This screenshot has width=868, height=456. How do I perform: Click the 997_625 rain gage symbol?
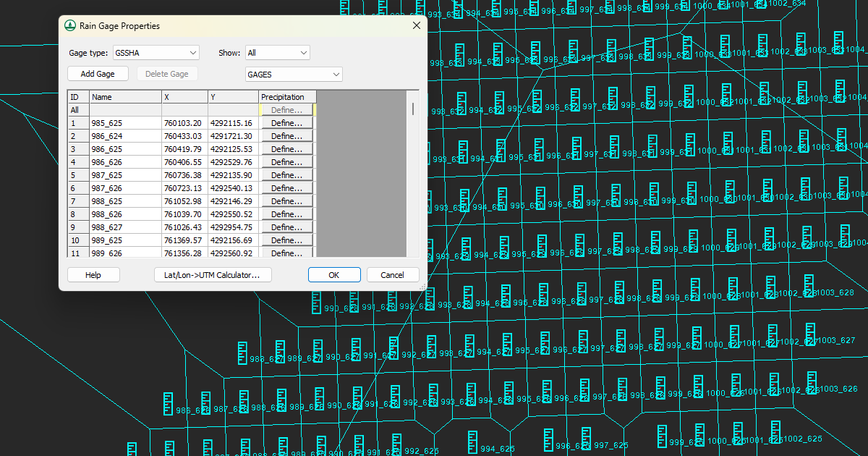[586, 439]
